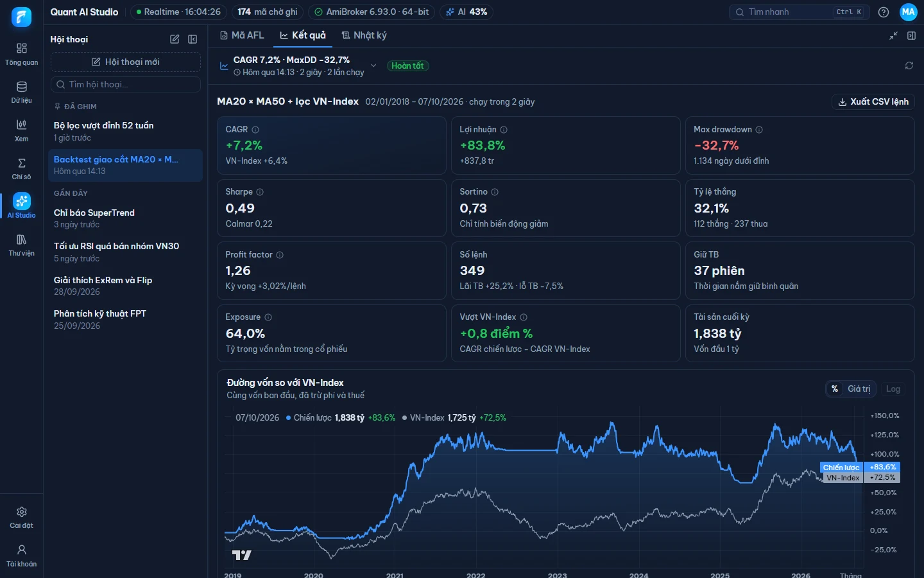
Task: Select the Kết quả tab
Action: [x=303, y=35]
